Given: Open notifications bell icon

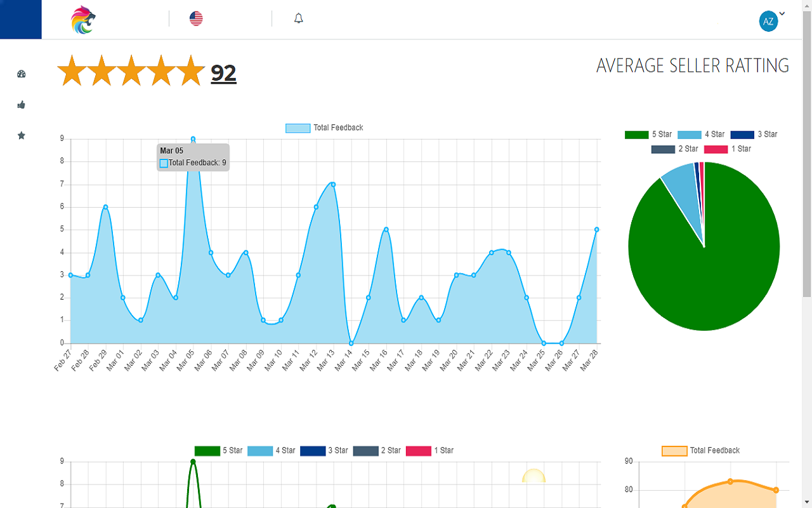Looking at the screenshot, I should [299, 18].
